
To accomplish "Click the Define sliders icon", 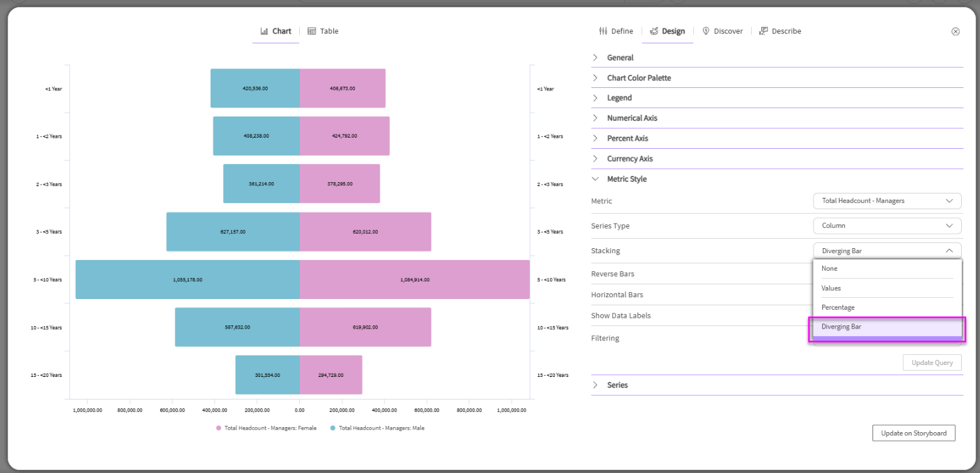I will 603,31.
